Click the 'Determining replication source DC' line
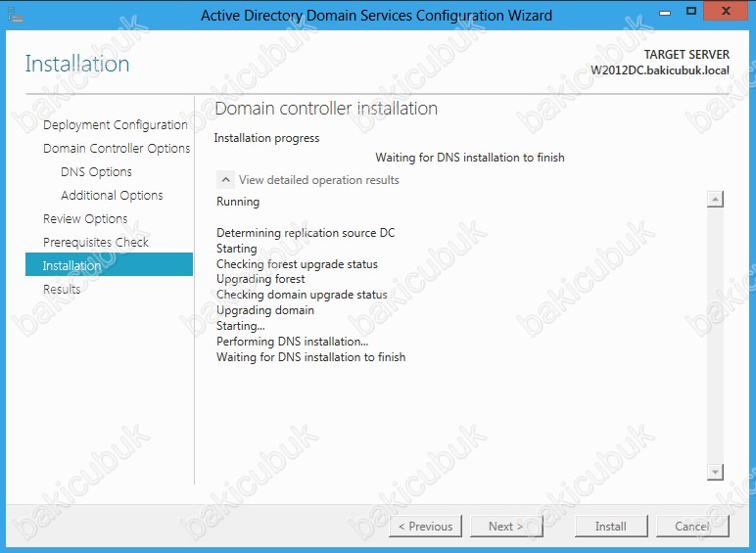Image resolution: width=756 pixels, height=553 pixels. click(x=306, y=233)
